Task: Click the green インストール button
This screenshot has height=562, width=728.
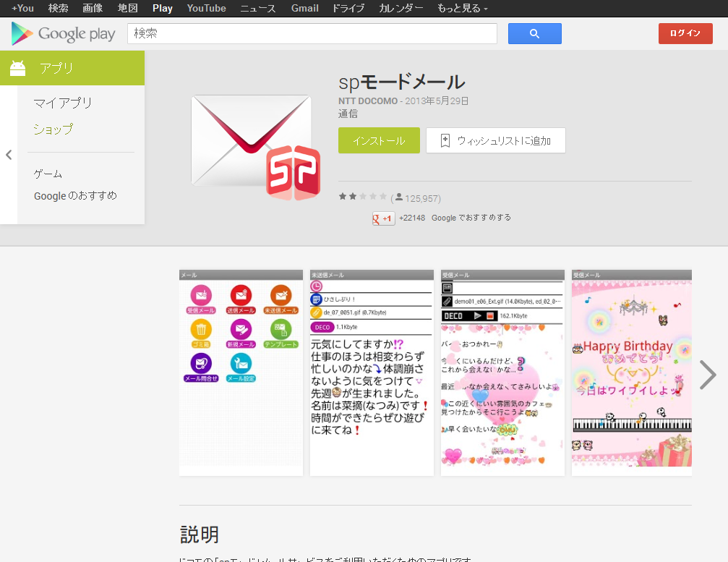Action: pos(379,140)
